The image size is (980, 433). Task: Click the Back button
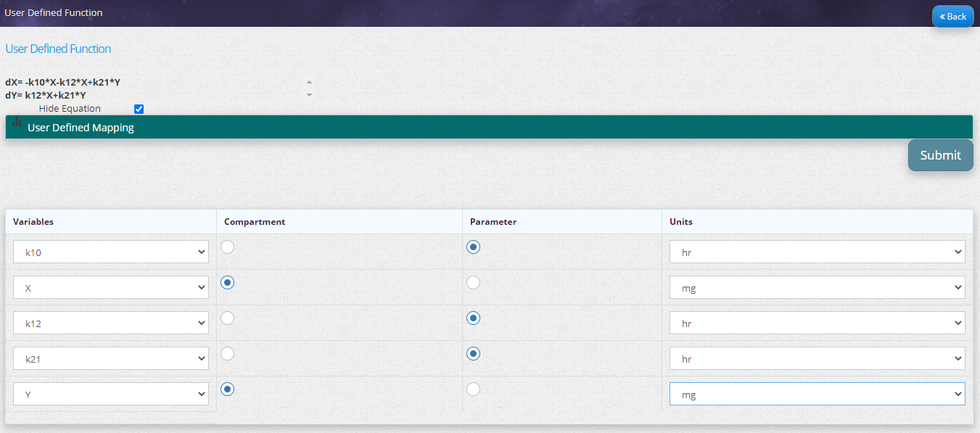952,16
